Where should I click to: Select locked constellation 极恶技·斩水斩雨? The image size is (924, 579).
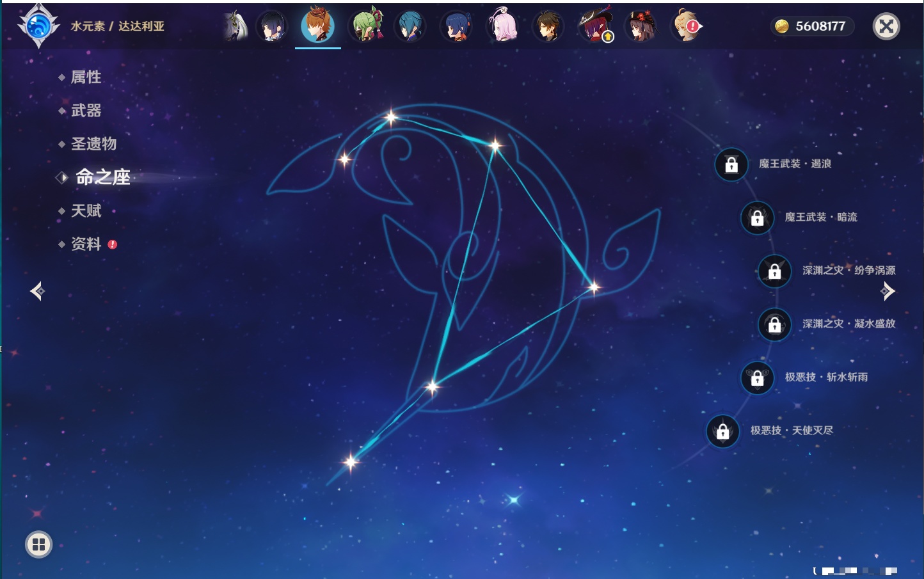(x=758, y=377)
